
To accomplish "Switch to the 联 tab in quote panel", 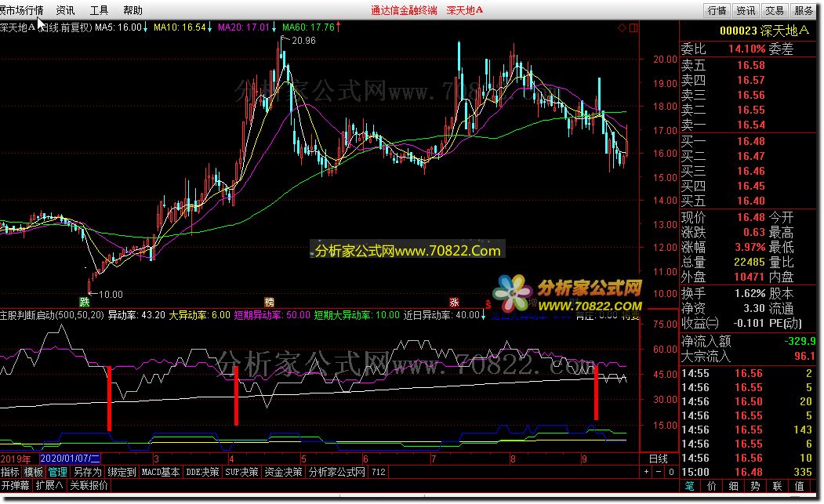I will (778, 486).
